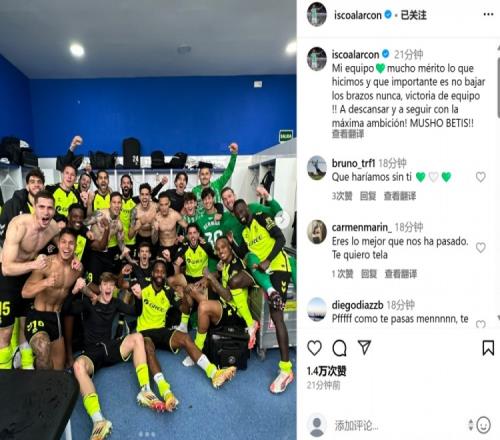Open the emoji picker smiley icon
The width and height of the screenshot is (500, 440).
[x=483, y=425]
